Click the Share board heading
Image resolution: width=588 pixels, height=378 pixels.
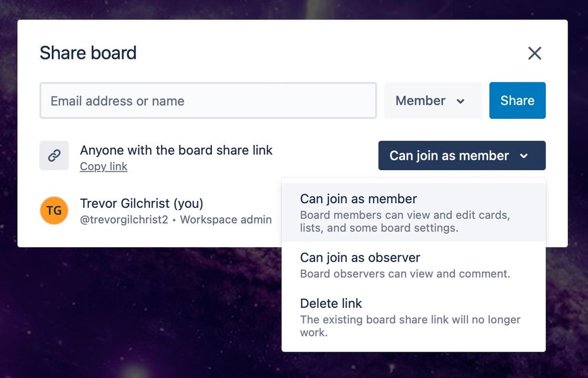point(88,52)
